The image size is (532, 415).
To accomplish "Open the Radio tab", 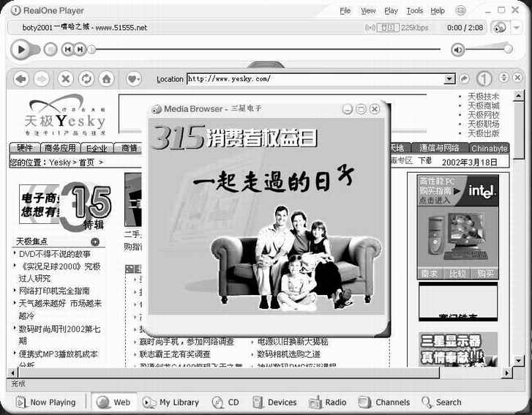I will click(328, 403).
